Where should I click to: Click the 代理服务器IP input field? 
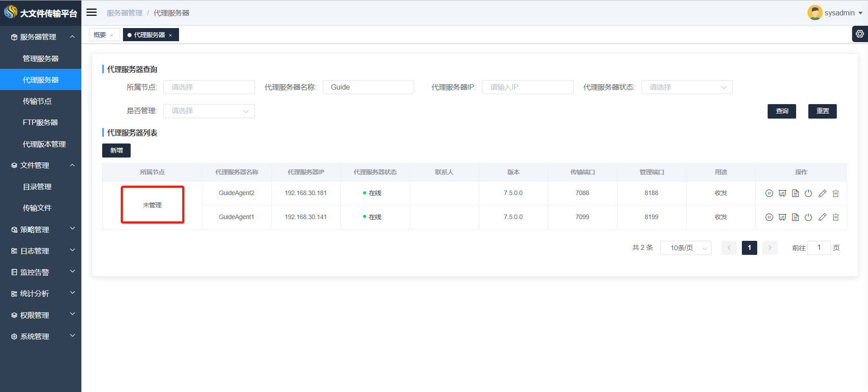[528, 87]
